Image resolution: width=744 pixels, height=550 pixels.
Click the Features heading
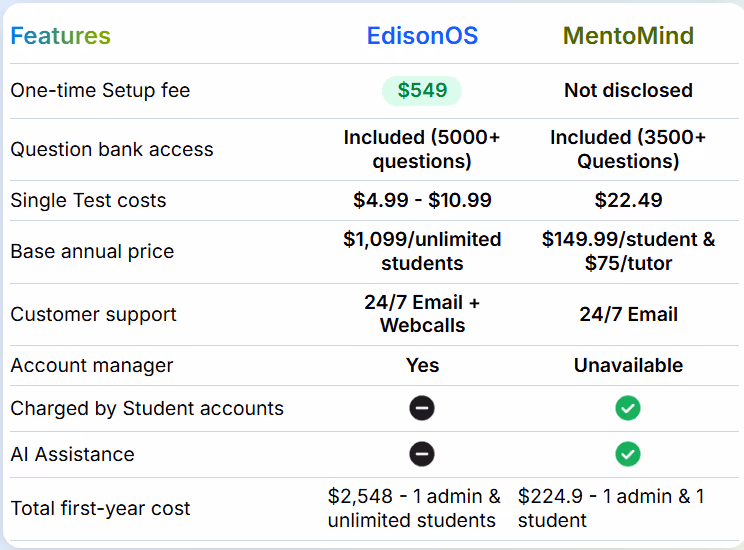(60, 36)
